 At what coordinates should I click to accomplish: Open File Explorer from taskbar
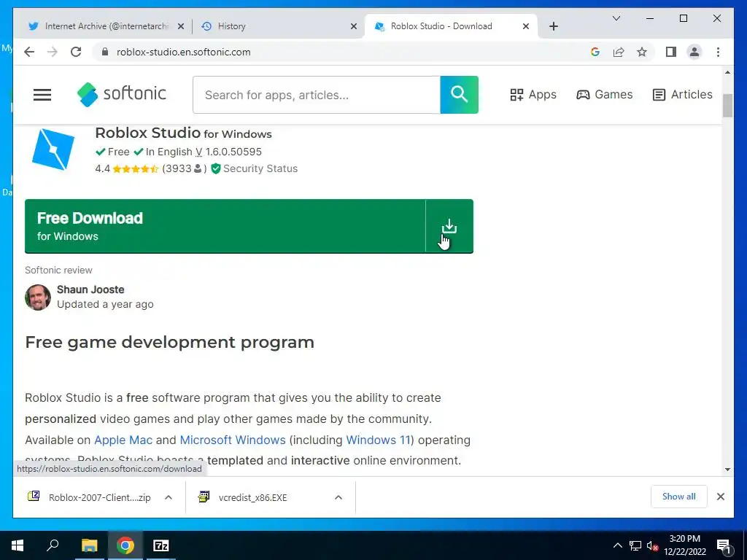point(89,545)
